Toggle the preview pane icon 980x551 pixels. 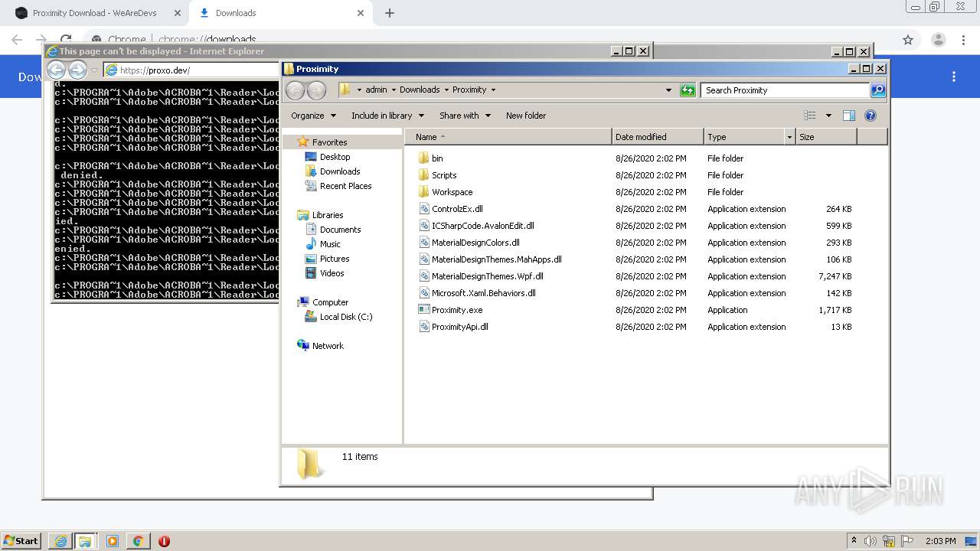848,116
